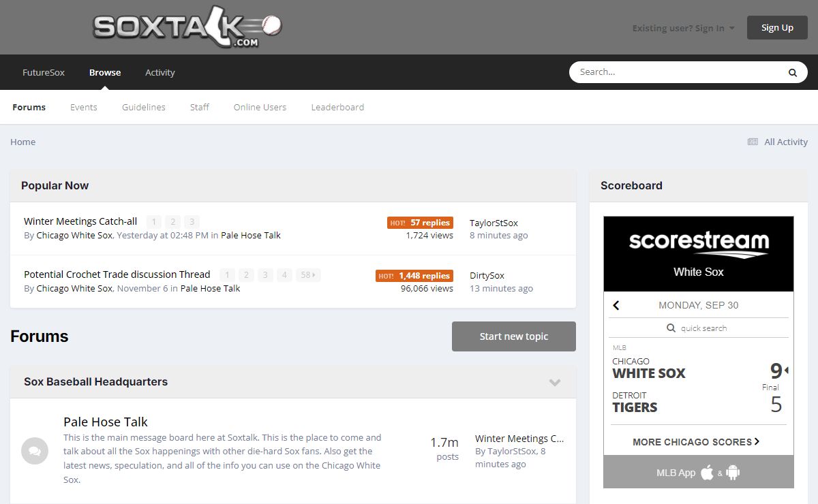Go to previous scoreboard day arrow
Screen dimensions: 818x504
click(616, 305)
